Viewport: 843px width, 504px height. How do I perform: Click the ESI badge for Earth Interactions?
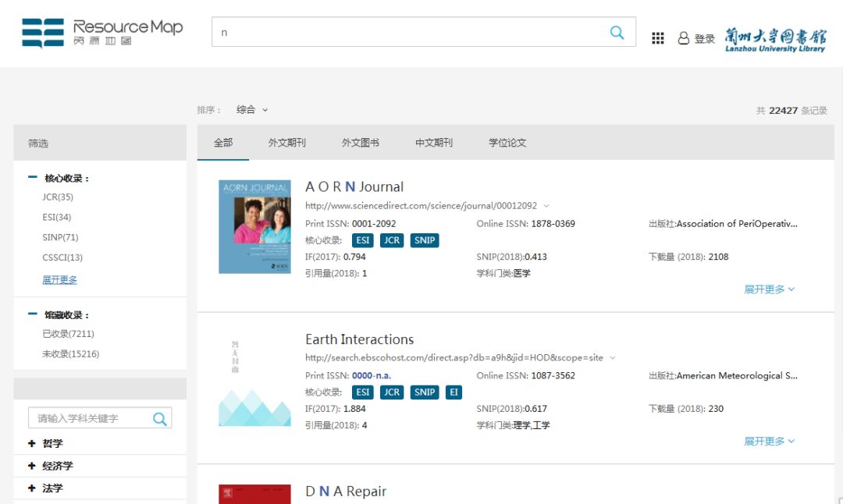point(363,392)
